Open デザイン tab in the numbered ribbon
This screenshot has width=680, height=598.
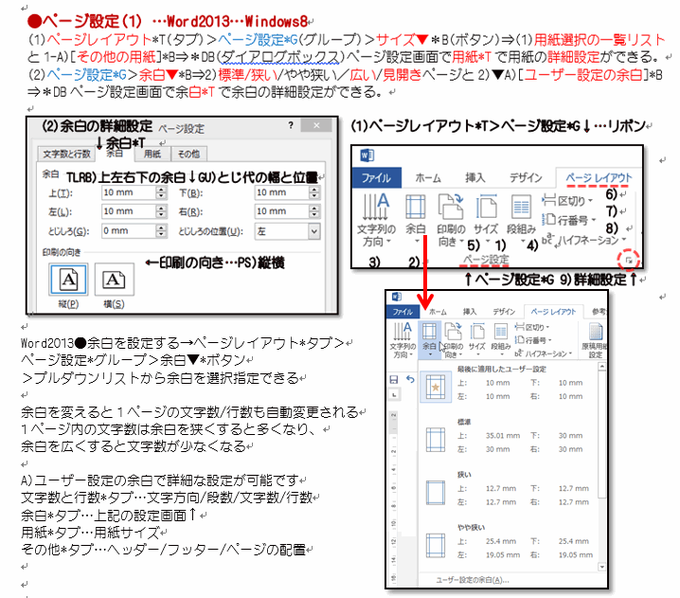[x=526, y=178]
